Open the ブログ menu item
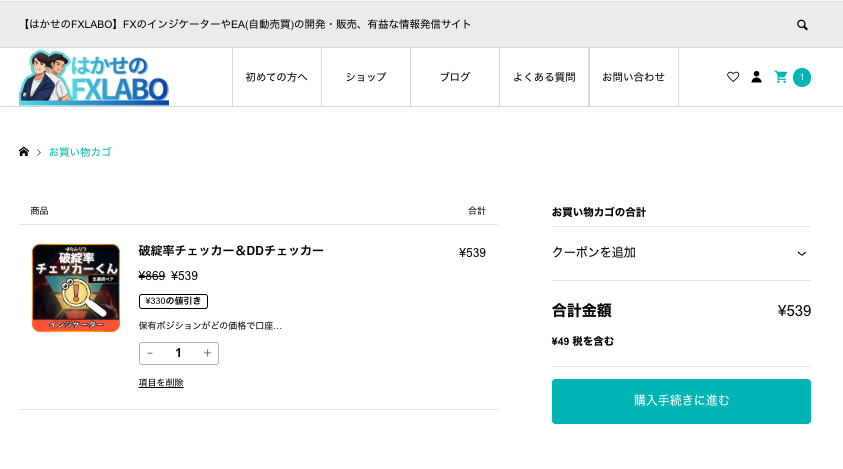 coord(455,77)
